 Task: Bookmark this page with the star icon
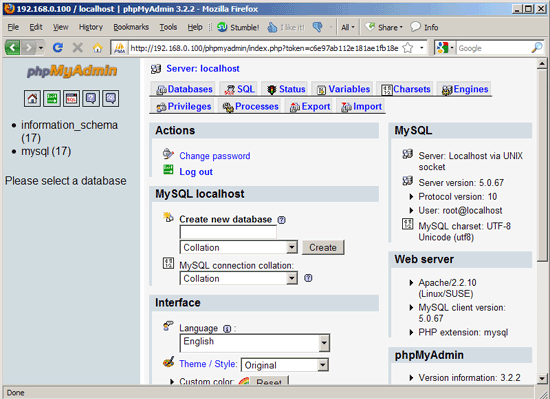pos(408,48)
